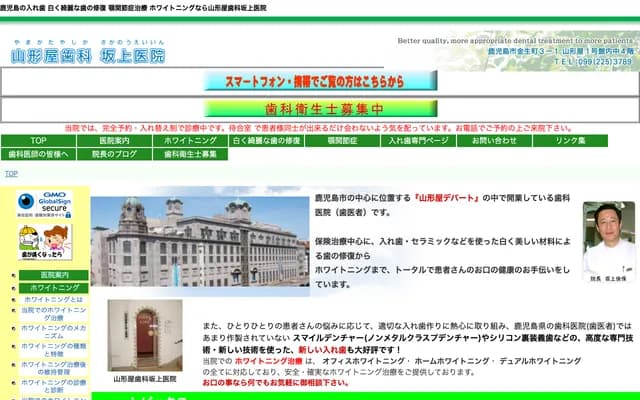This screenshot has height=400, width=640.
Task: Click the 歯が痛くなったら cartoon banner
Action: (45, 242)
